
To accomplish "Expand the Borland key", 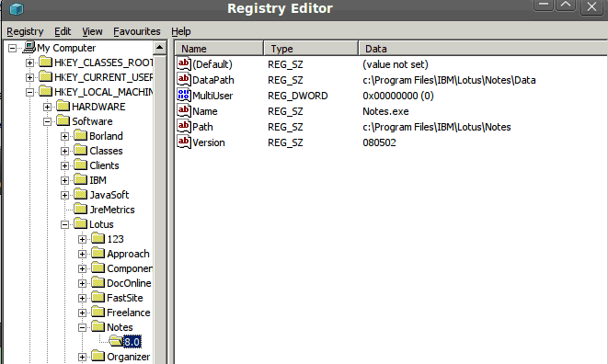I will pyautogui.click(x=64, y=136).
